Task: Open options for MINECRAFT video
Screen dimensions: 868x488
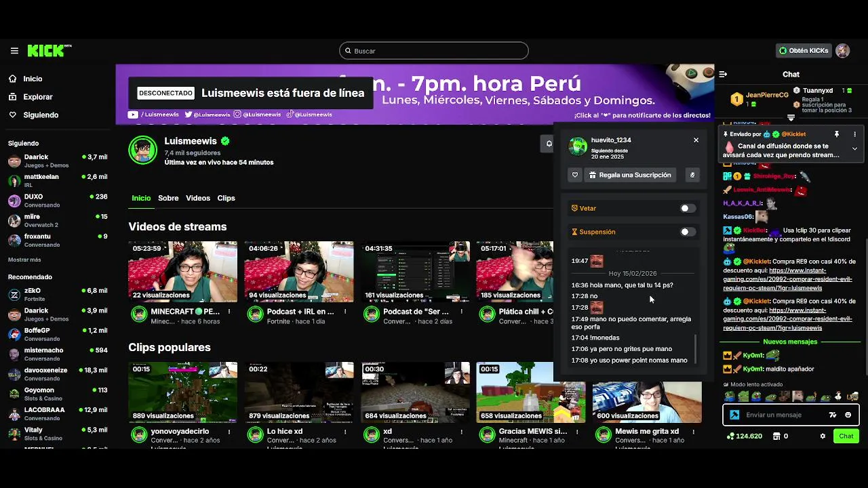Action: (x=229, y=312)
